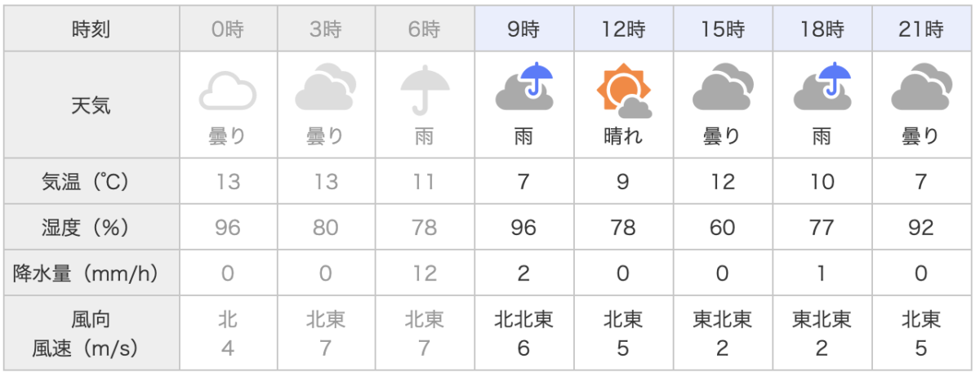Select the 12時 column header
Viewport: 980px width, 377px height.
point(623,31)
